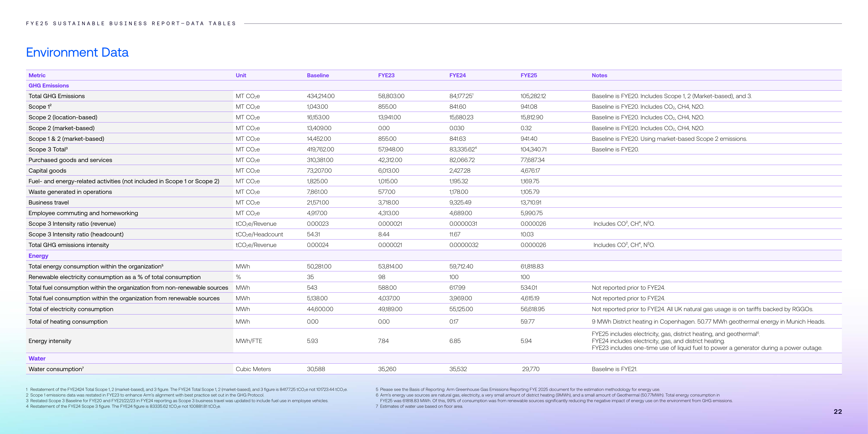Click footnote 7 about water use estimates

point(420,406)
